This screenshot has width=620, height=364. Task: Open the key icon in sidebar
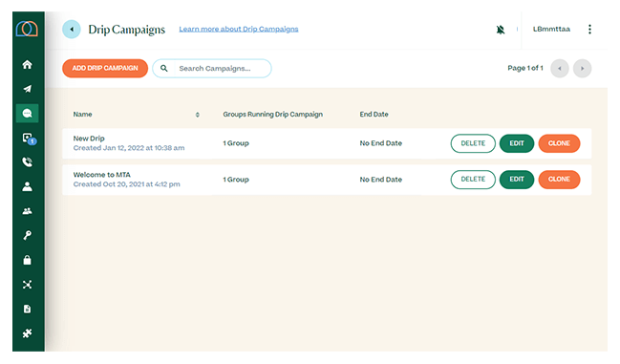coord(27,236)
